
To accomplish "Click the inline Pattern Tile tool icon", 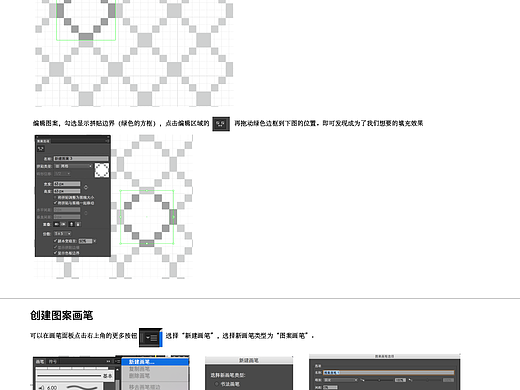I will point(221,124).
